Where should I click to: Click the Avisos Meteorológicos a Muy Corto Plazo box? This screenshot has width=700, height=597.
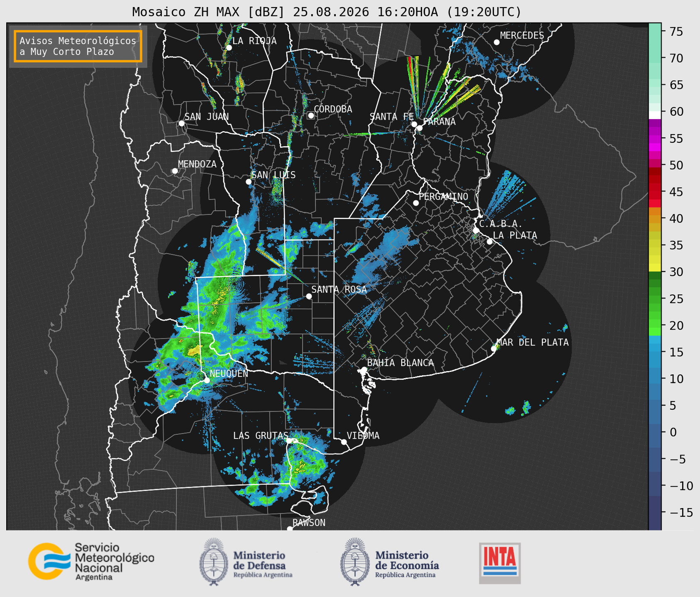coord(78,46)
